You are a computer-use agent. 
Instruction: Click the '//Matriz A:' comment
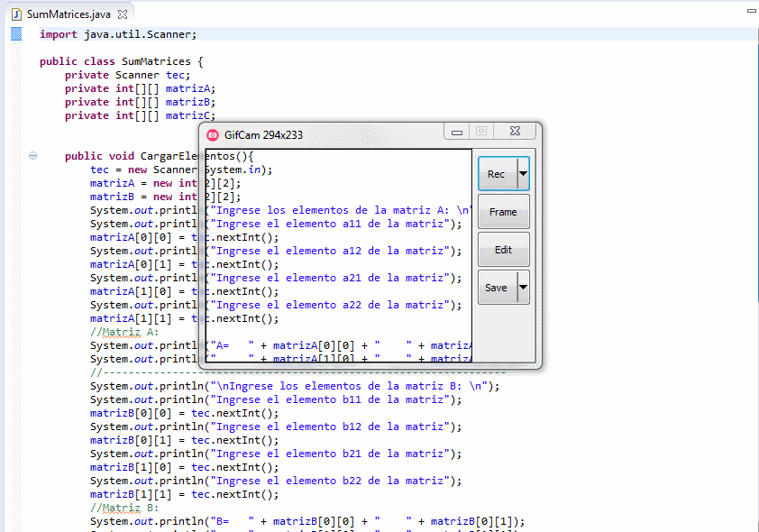click(124, 332)
